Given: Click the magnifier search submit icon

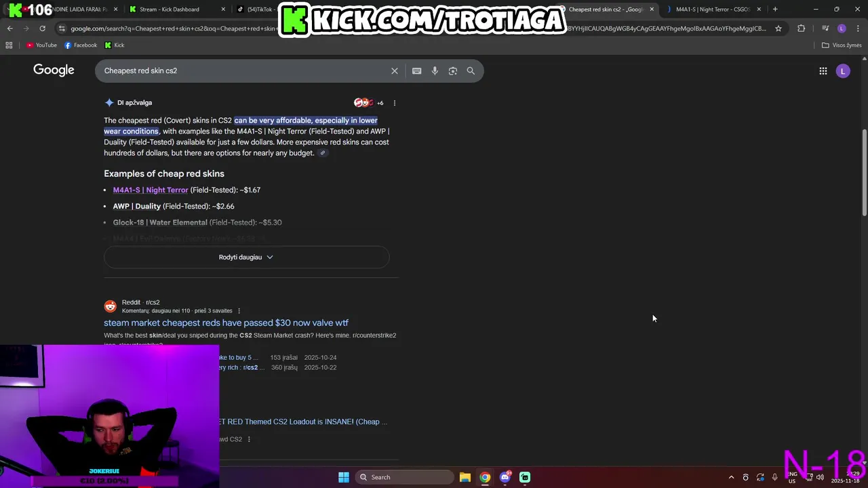Looking at the screenshot, I should click(x=471, y=70).
